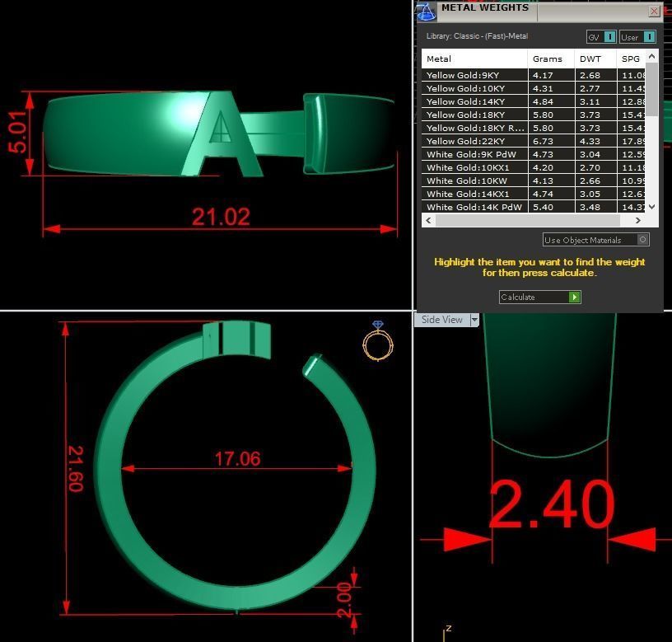Click the horizontal scrollbar thumb of table

[x=528, y=220]
